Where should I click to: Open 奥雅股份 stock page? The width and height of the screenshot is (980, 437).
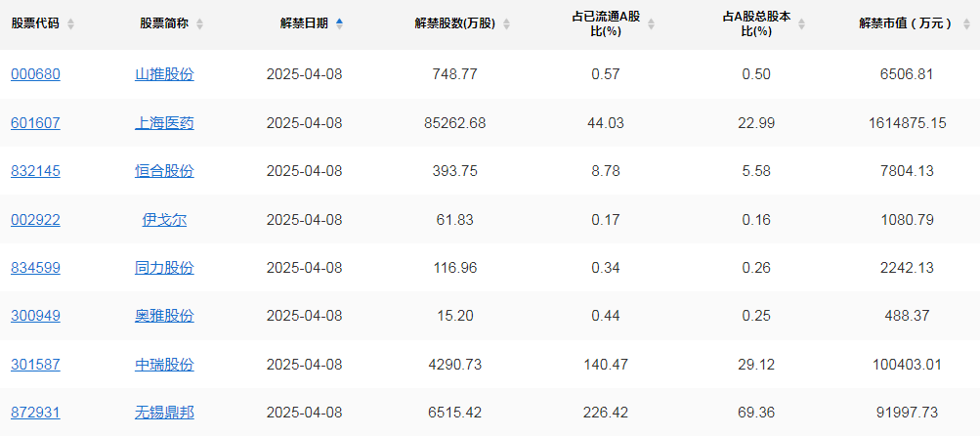click(x=164, y=317)
